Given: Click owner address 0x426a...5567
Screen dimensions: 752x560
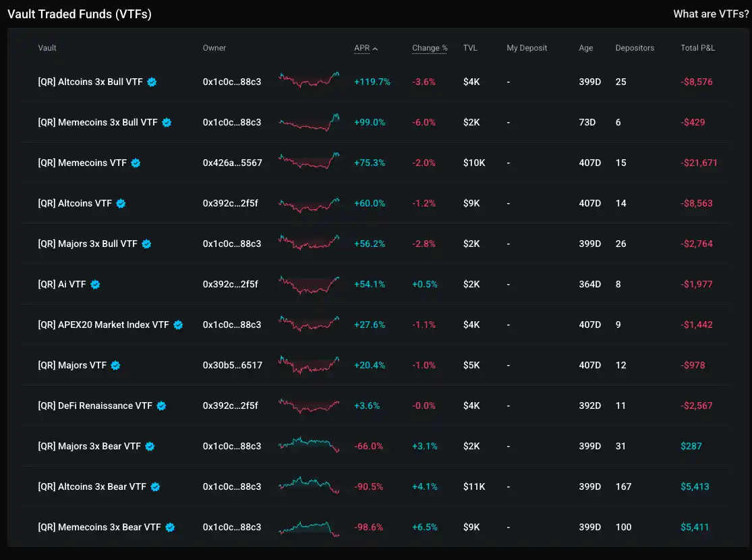Looking at the screenshot, I should [x=232, y=163].
